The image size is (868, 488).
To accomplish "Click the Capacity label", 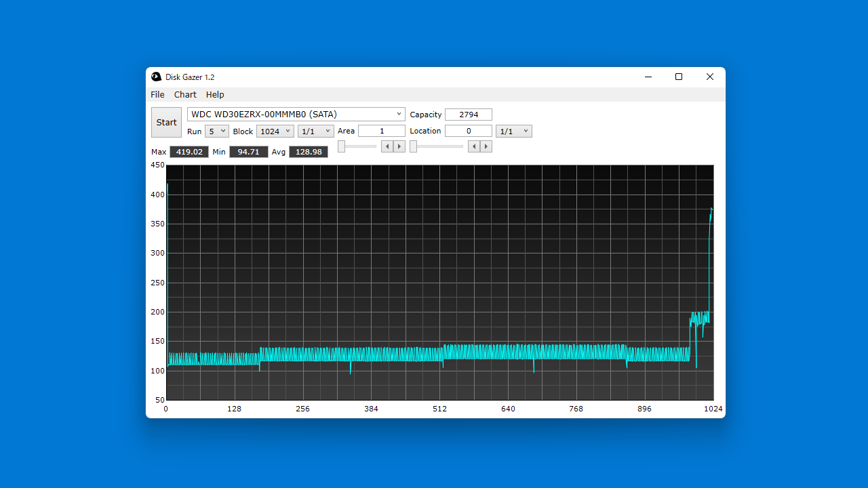I will 426,115.
